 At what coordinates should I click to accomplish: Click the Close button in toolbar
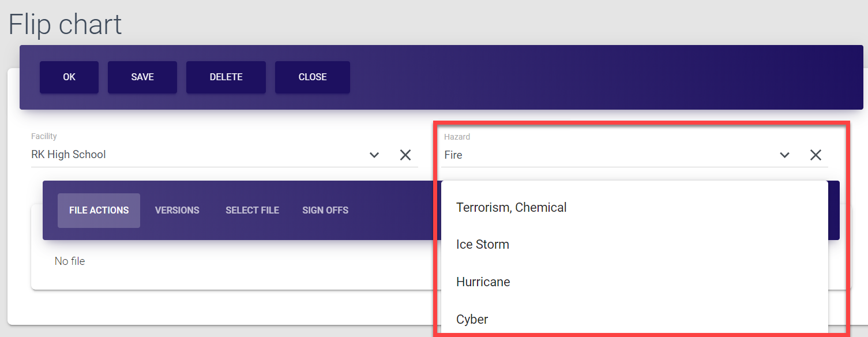click(x=313, y=77)
